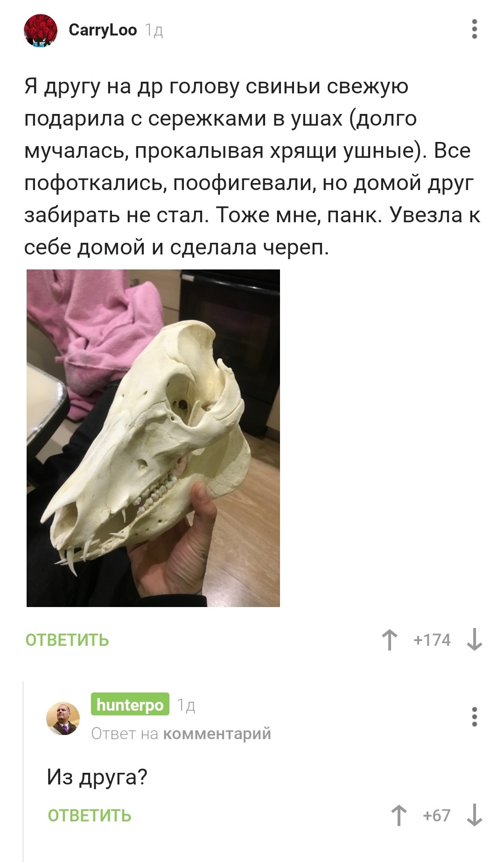Click ОТВЕТИТЬ under CarryLoo's comment

tap(67, 640)
